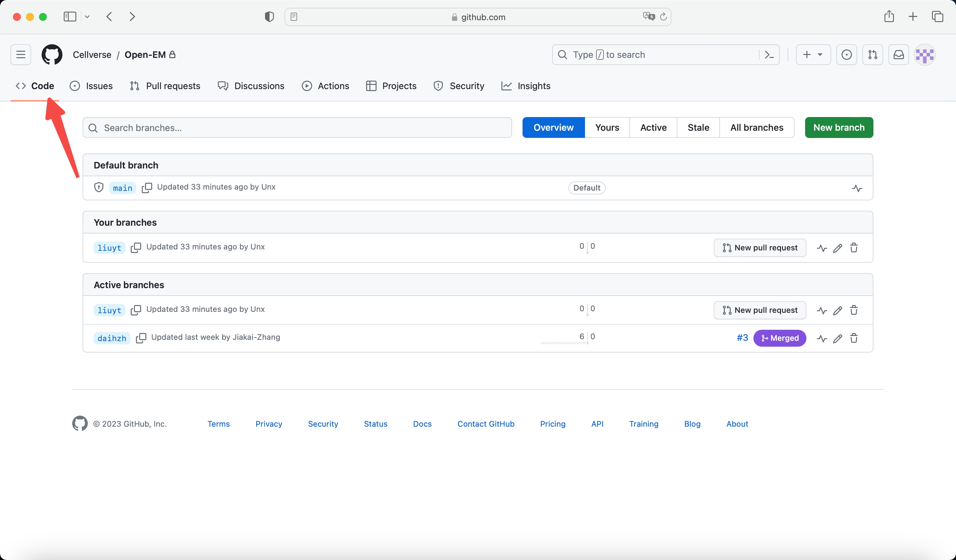The width and height of the screenshot is (956, 560).
Task: Open the user avatar menu
Action: click(x=925, y=55)
